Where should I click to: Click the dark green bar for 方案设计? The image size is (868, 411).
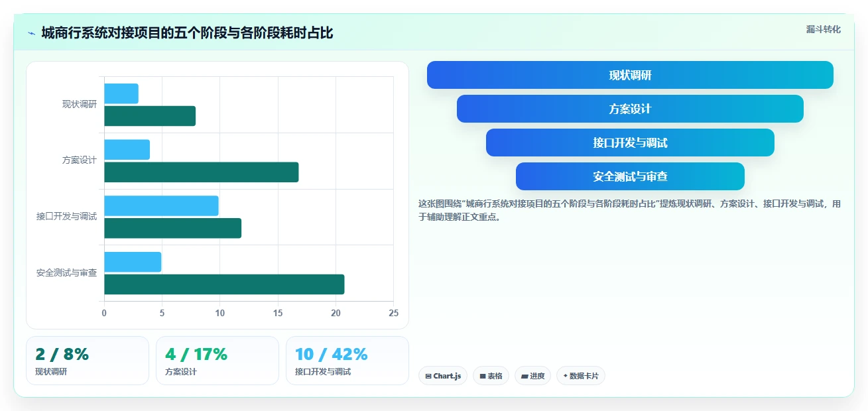click(202, 172)
